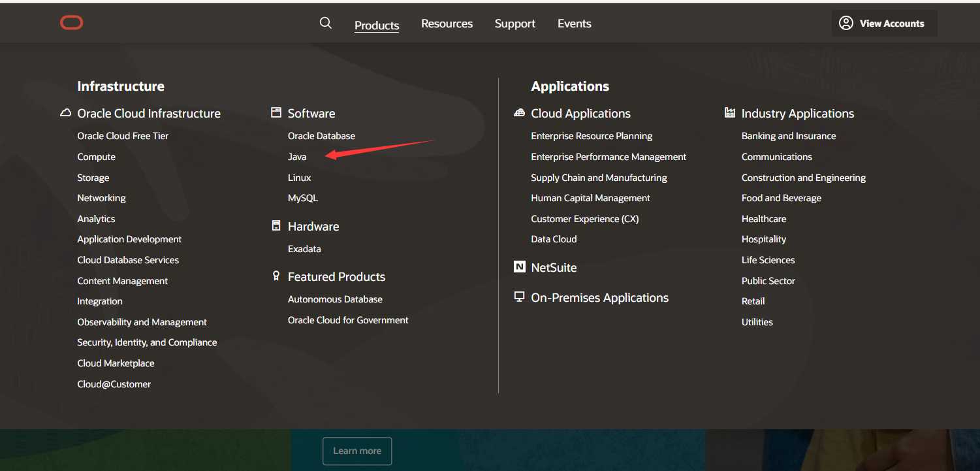
Task: Open Application Development link
Action: coord(129,239)
